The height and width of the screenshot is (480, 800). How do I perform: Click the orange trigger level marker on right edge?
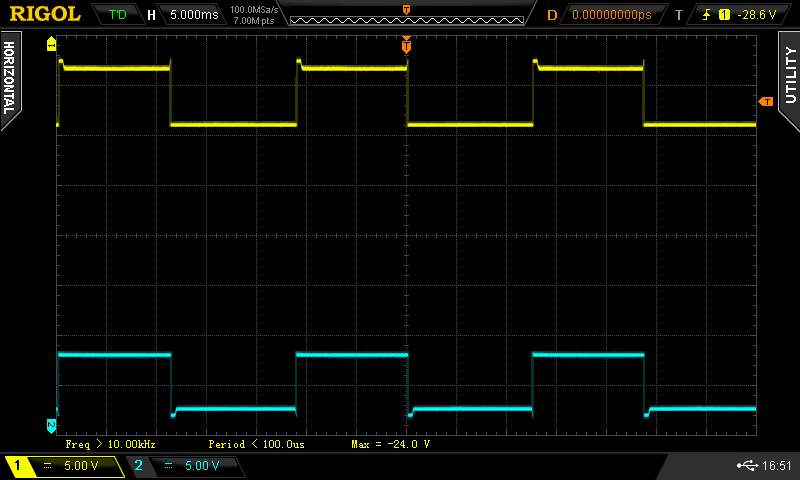click(x=766, y=102)
